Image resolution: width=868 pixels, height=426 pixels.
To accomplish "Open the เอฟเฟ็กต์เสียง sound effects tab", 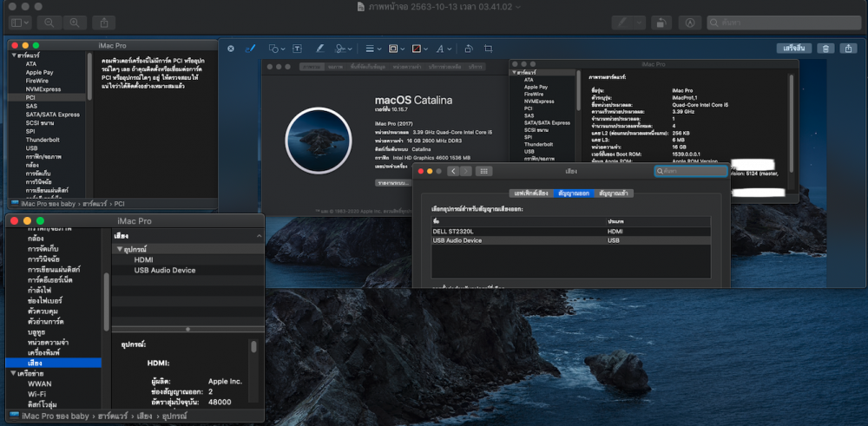I will tap(531, 193).
